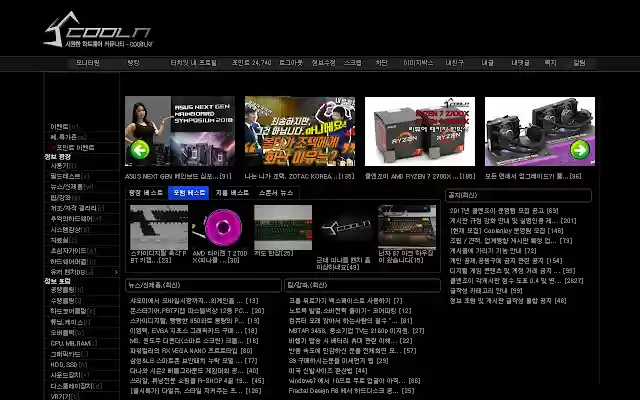Open the Ryzen 7 2700X boxes banner image
Screen dimensions: 640x400
point(420,131)
